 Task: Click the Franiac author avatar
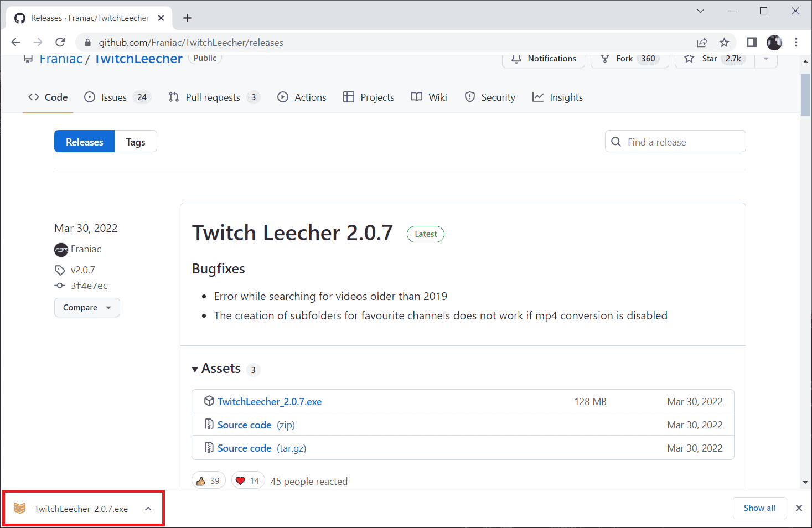coord(61,250)
